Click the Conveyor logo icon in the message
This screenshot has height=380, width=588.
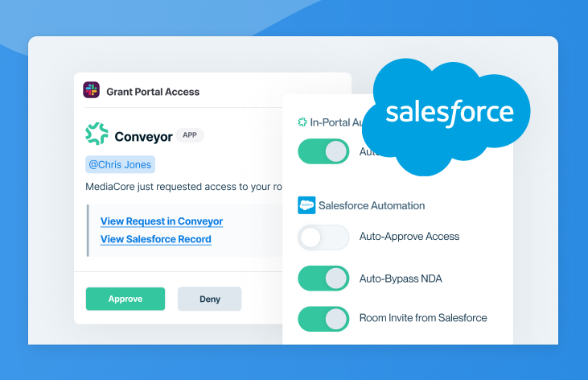tap(97, 134)
